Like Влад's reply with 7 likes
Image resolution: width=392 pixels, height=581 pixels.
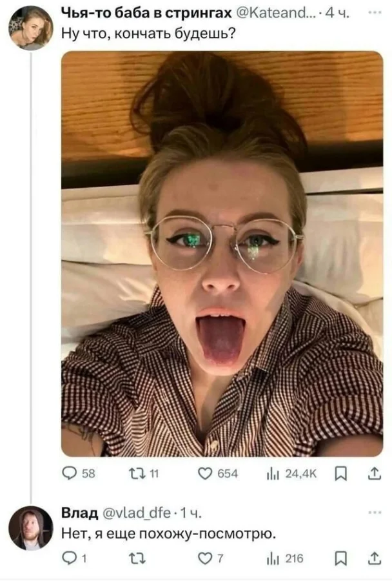(x=206, y=558)
